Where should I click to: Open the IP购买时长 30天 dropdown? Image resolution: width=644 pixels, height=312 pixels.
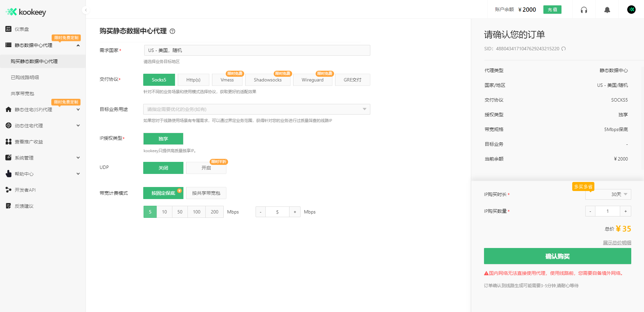tap(608, 194)
